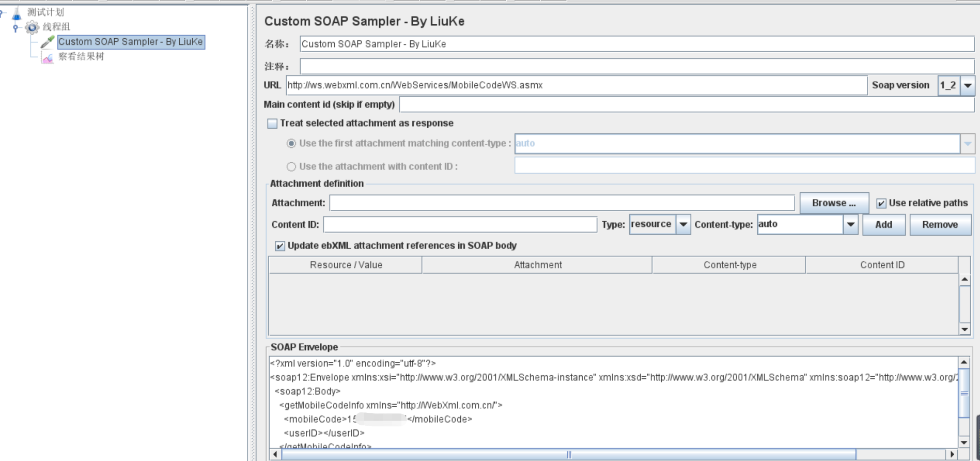Choose Use the attachment with content ID
The width and height of the screenshot is (980, 461).
291,166
